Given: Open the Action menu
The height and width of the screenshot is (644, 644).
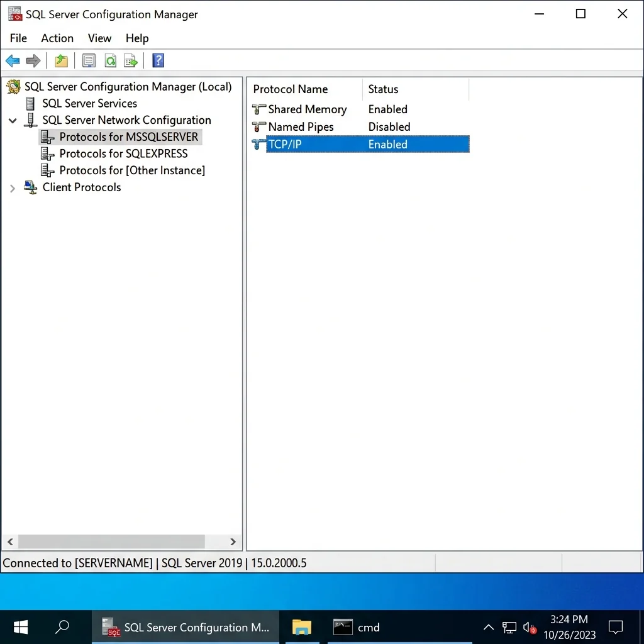Looking at the screenshot, I should tap(57, 38).
